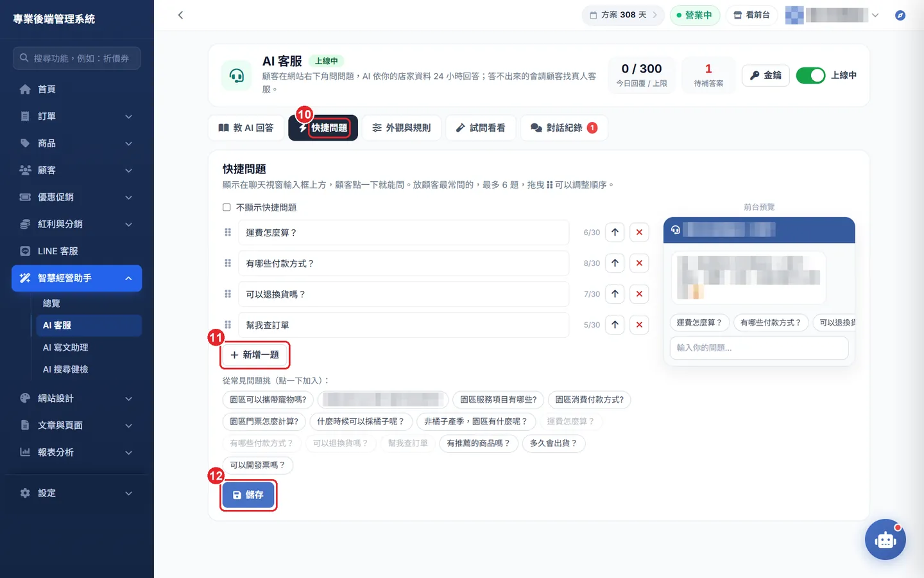Screen dimensions: 924x578
Task: Grab the drag handle for 可以退換貨嗎？
Action: 228,294
